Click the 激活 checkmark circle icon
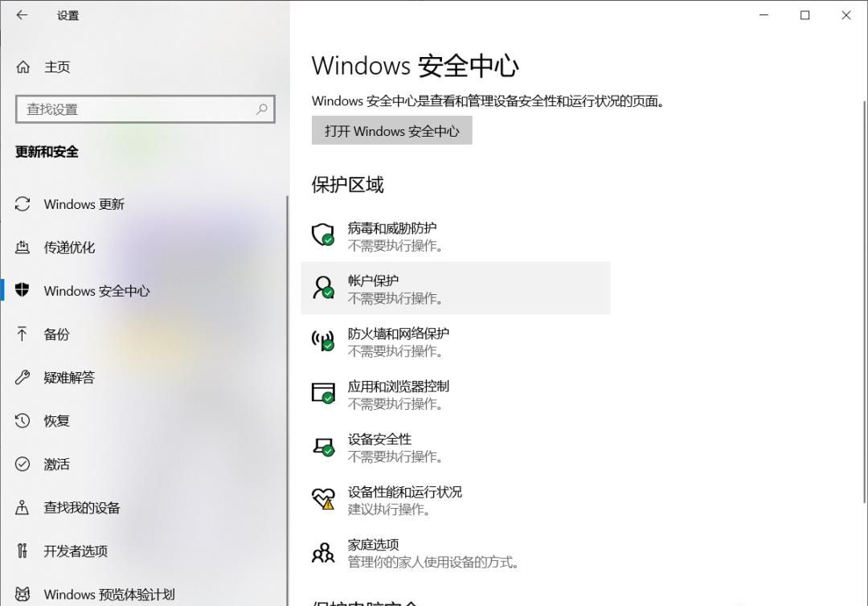Screen dimensions: 868x606 pyautogui.click(x=23, y=464)
